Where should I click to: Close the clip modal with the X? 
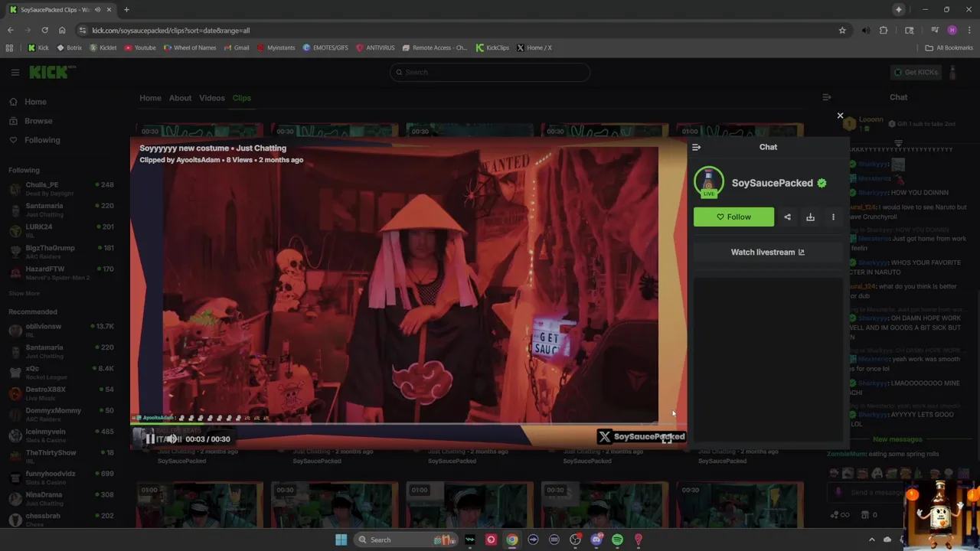[840, 116]
